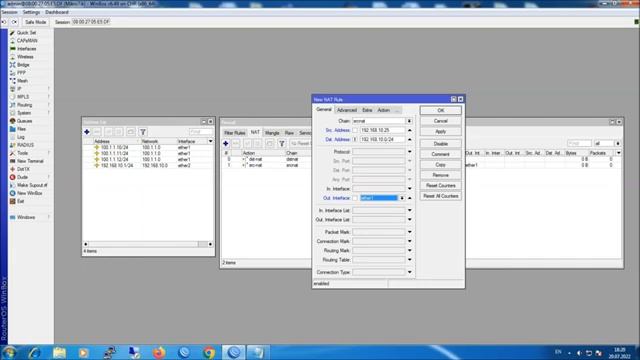
Task: Select 192.168.10.1/24 row in Address List
Action: point(148,166)
